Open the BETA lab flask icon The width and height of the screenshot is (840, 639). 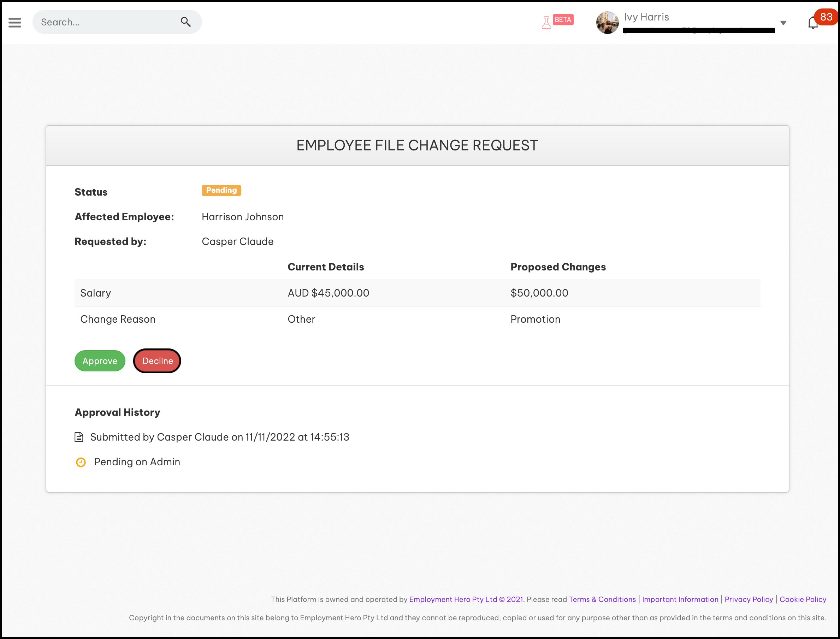[x=546, y=23]
